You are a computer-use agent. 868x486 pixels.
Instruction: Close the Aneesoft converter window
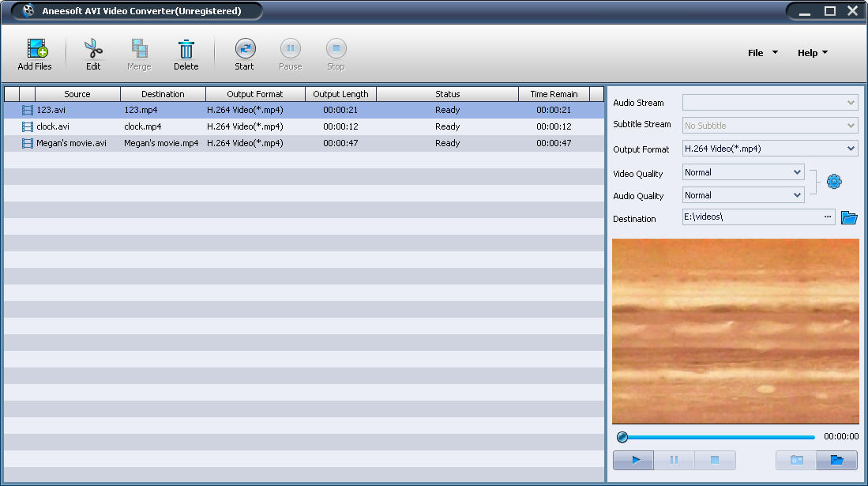coord(852,11)
